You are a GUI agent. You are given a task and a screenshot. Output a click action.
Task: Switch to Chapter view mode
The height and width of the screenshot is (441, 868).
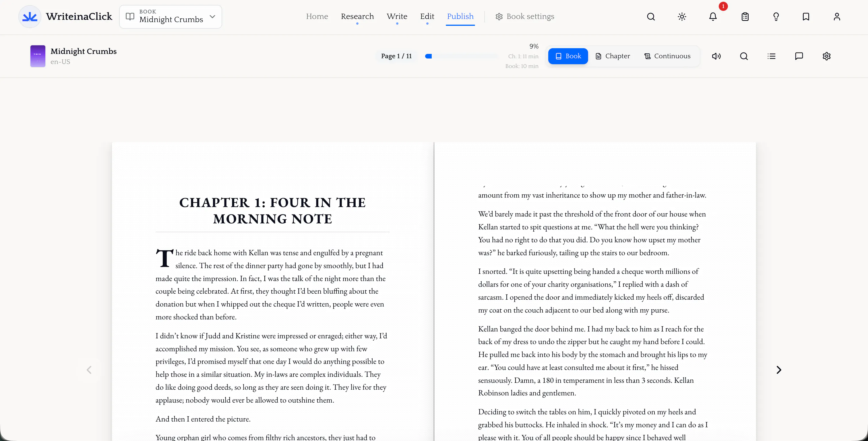(612, 56)
